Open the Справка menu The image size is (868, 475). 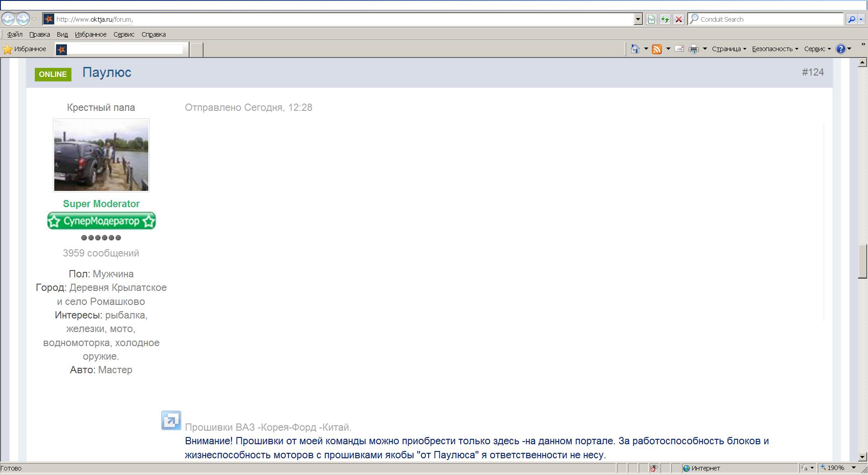point(153,34)
